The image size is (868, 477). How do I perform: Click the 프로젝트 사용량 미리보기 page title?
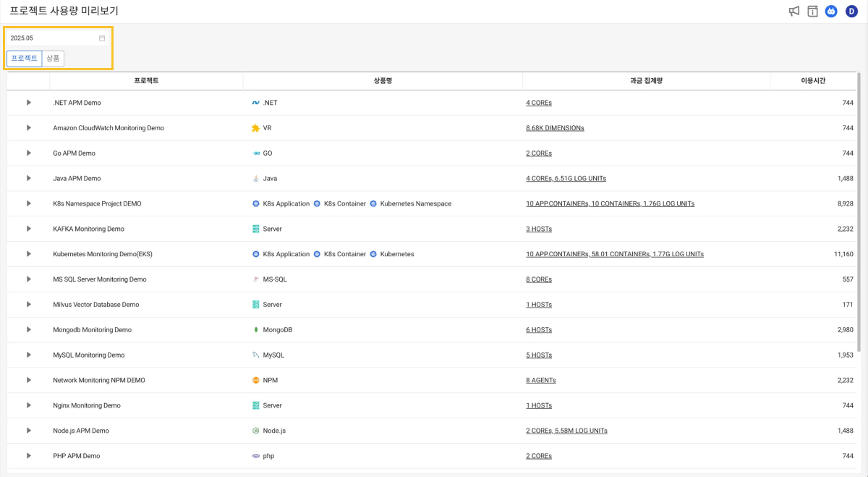click(x=64, y=11)
